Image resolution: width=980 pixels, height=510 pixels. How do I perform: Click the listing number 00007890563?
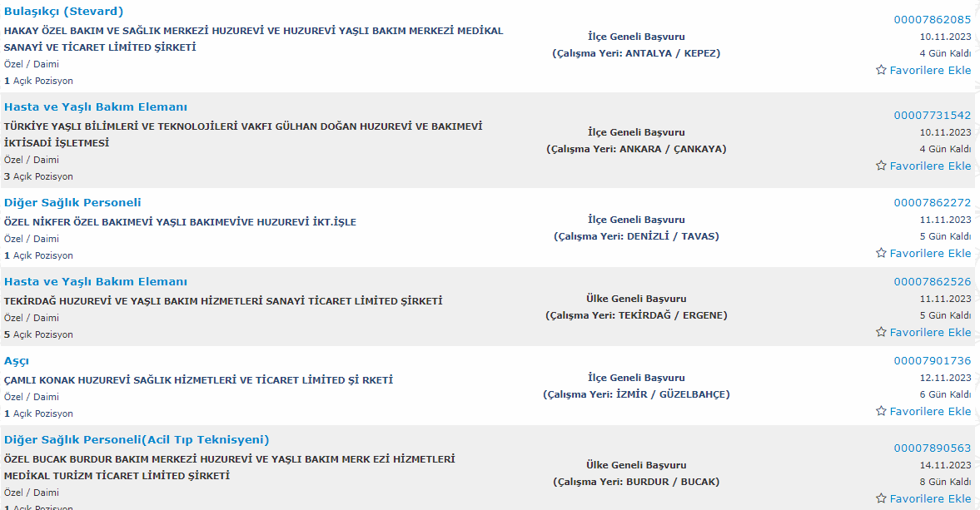[933, 448]
